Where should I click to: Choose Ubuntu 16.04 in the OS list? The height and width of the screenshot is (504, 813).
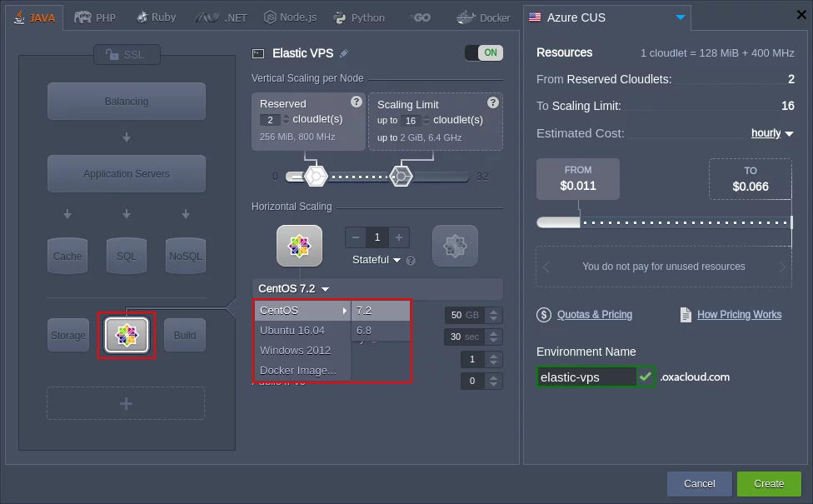click(x=302, y=330)
